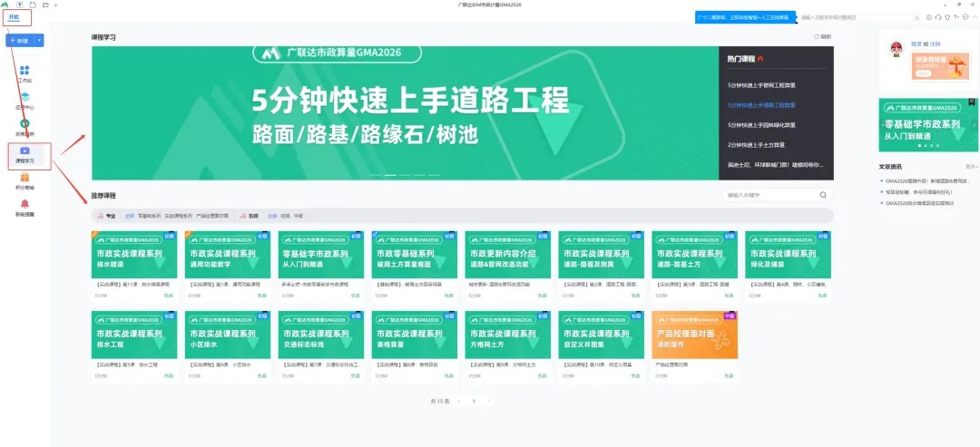980x447 pixels.
Task: Open the 工作台 workbench sidebar icon
Action: 24,72
